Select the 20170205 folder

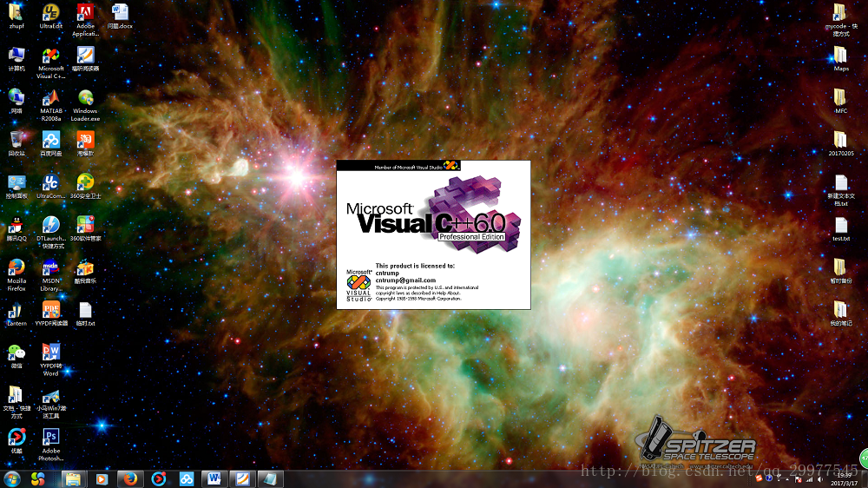[841, 143]
